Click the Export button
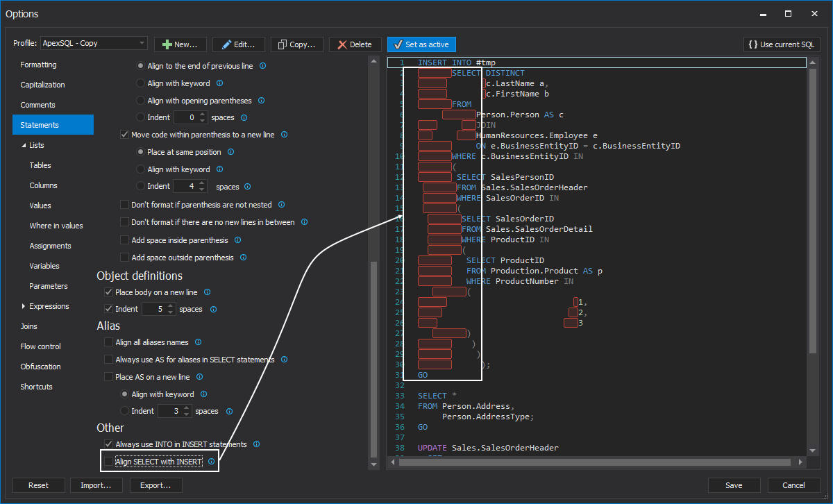 click(155, 485)
